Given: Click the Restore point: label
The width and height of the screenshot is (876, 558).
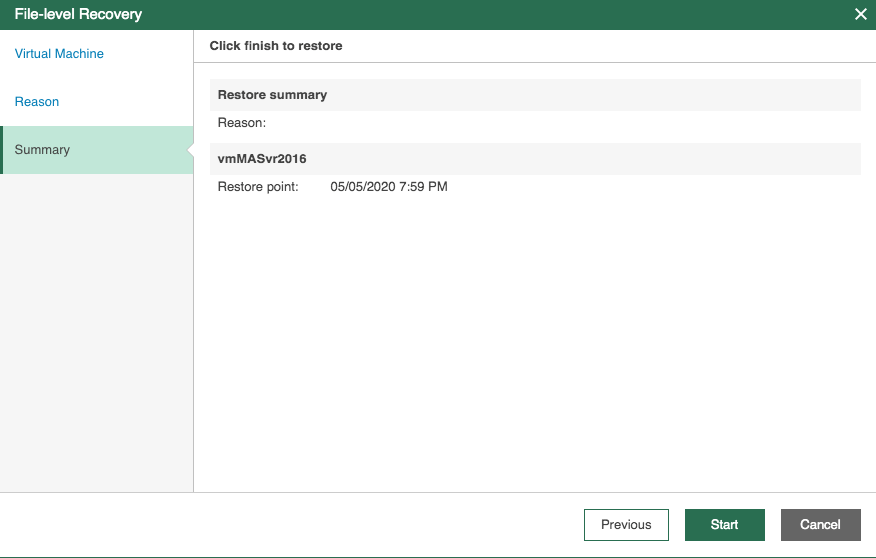Looking at the screenshot, I should [x=258, y=187].
